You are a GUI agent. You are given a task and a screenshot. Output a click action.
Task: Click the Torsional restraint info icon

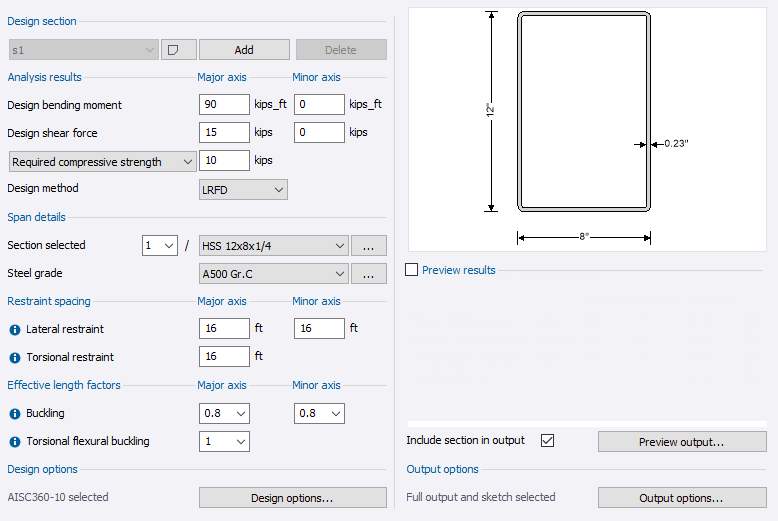tap(15, 357)
